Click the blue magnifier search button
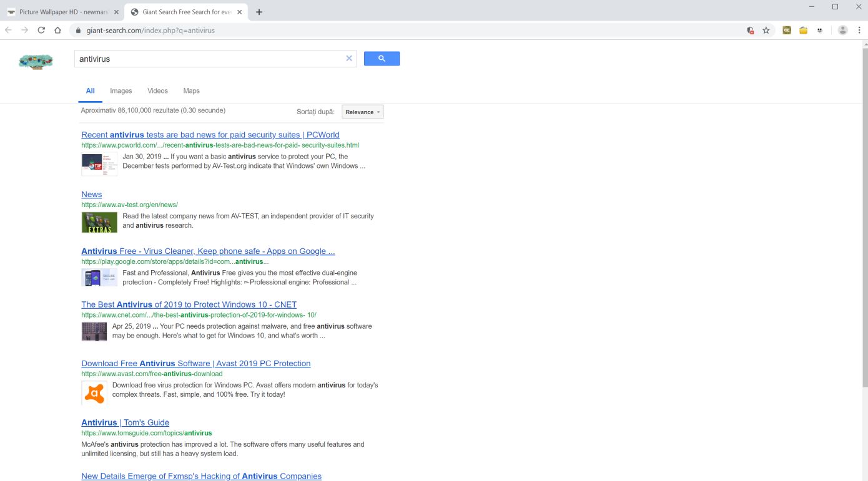This screenshot has width=868, height=481. coord(382,59)
